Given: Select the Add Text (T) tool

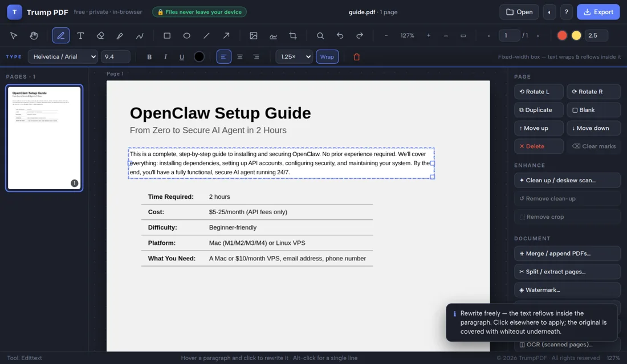Looking at the screenshot, I should pos(80,35).
